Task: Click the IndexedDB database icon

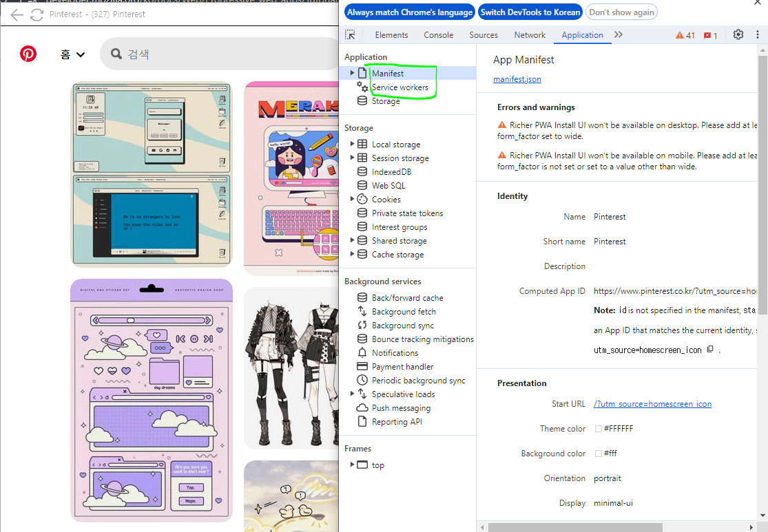Action: click(x=362, y=172)
